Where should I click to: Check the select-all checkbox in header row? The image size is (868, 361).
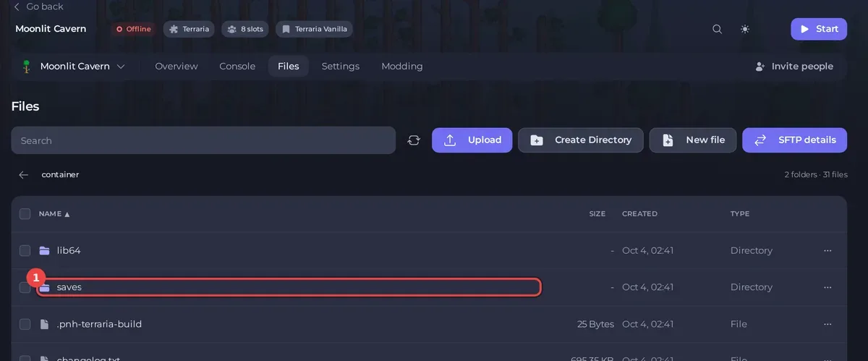[25, 213]
